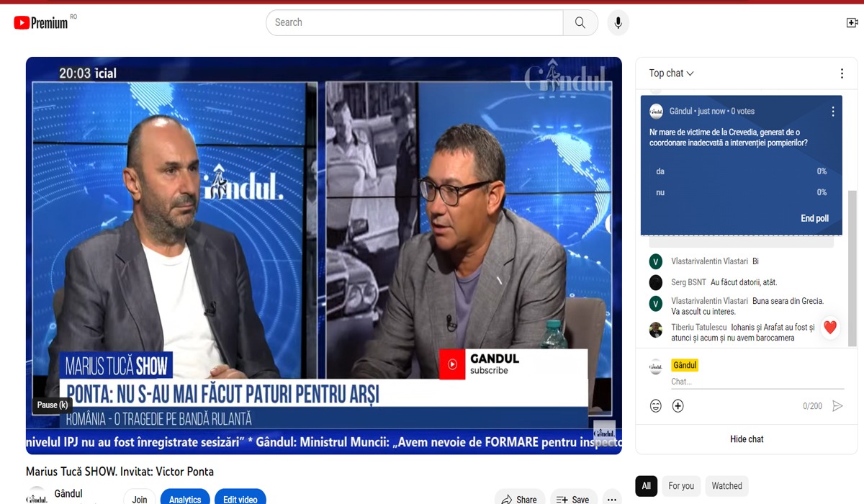Send chat message arrow
Image resolution: width=864 pixels, height=504 pixels.
837,406
